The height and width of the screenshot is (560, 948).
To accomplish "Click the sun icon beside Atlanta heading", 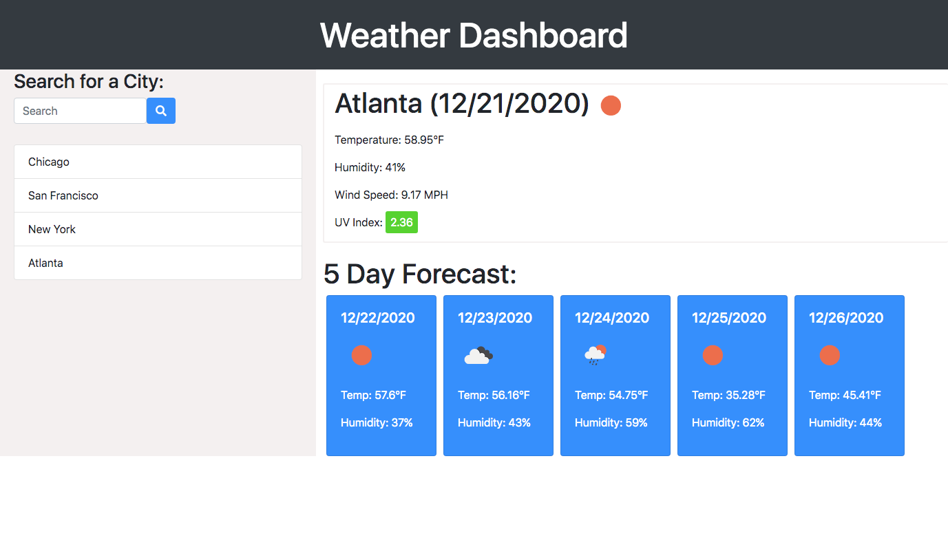I will (611, 106).
